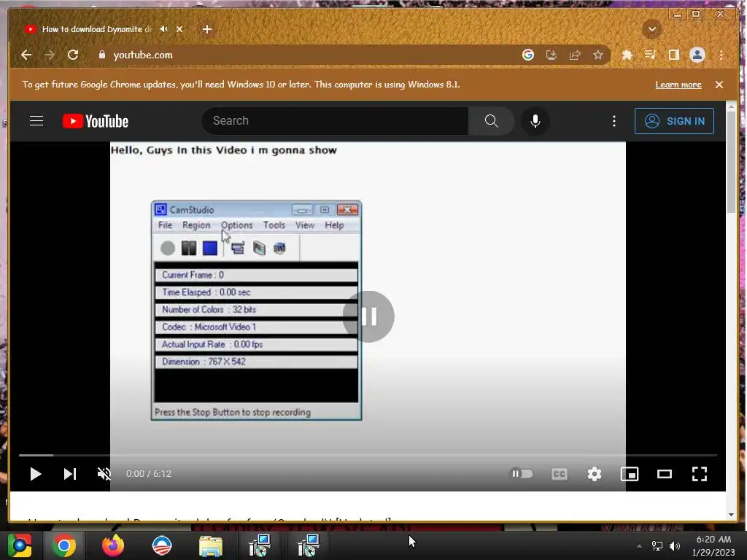
Task: Click the address bar URL youtube.com
Action: [142, 55]
